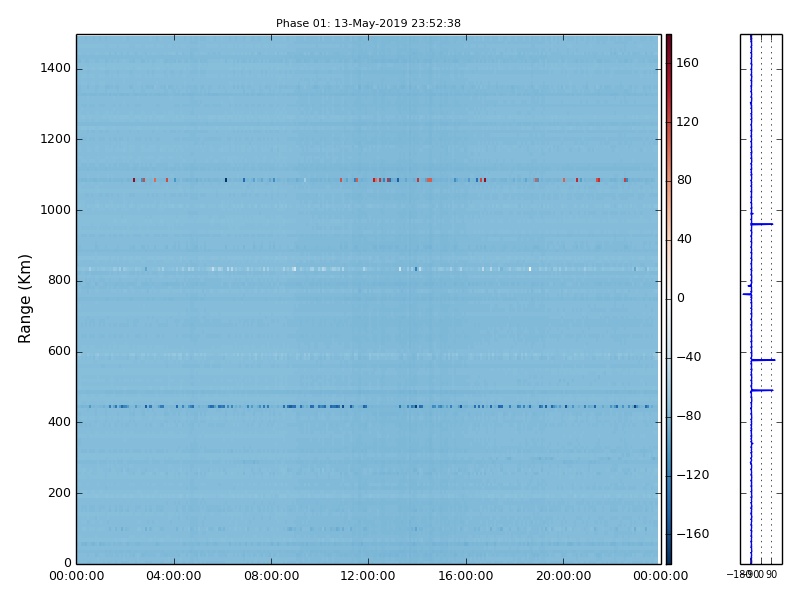Click the plot title 'Phase 01: 13-May-2019 23:52:38'
This screenshot has height=600, width=800.
point(368,23)
